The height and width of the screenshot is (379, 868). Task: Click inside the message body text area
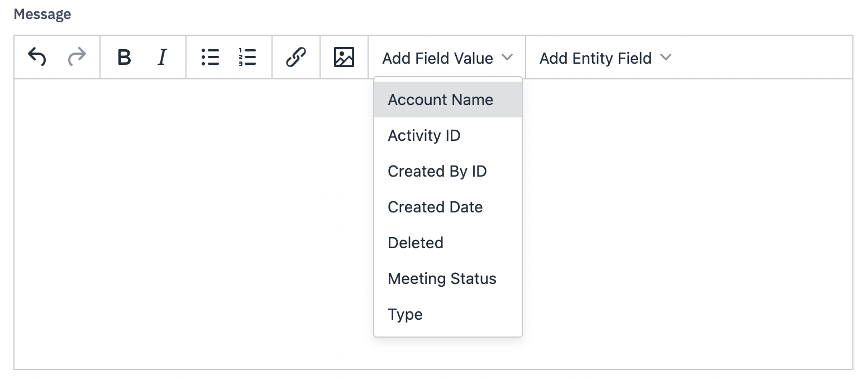pos(190,224)
